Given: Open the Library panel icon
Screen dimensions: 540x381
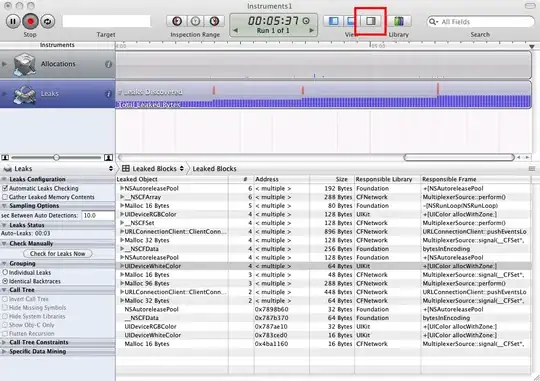Looking at the screenshot, I should pos(399,21).
